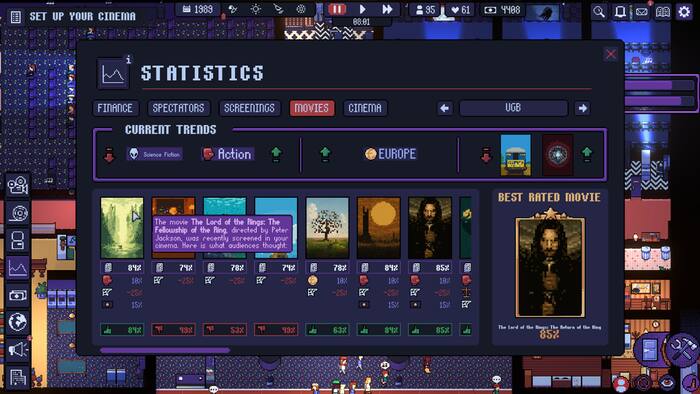Open the Cinema statistics tab
The width and height of the screenshot is (700, 394).
[x=365, y=108]
